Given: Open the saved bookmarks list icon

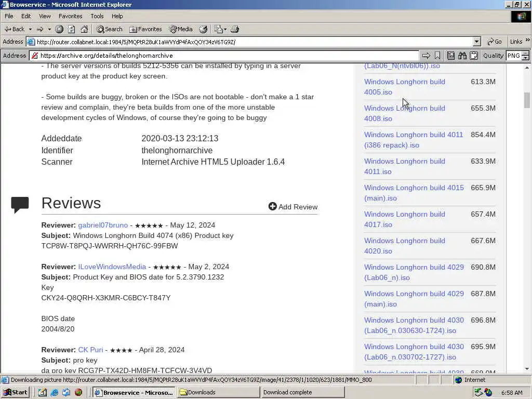Looking at the screenshot, I should tap(450, 56).
